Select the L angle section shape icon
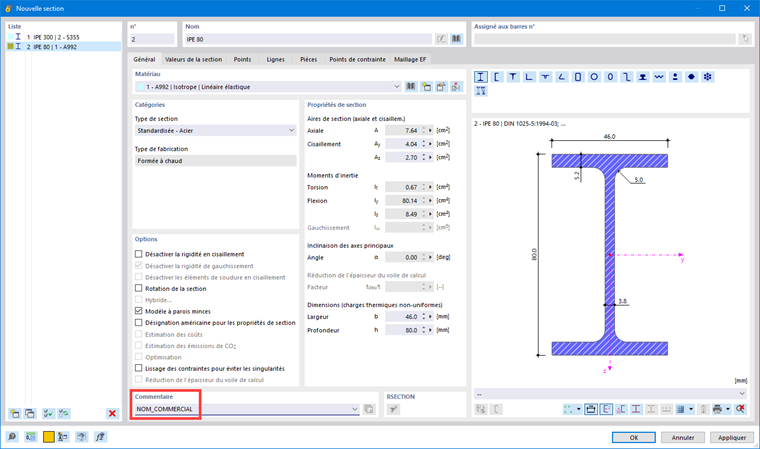This screenshot has width=760, height=449. point(529,77)
